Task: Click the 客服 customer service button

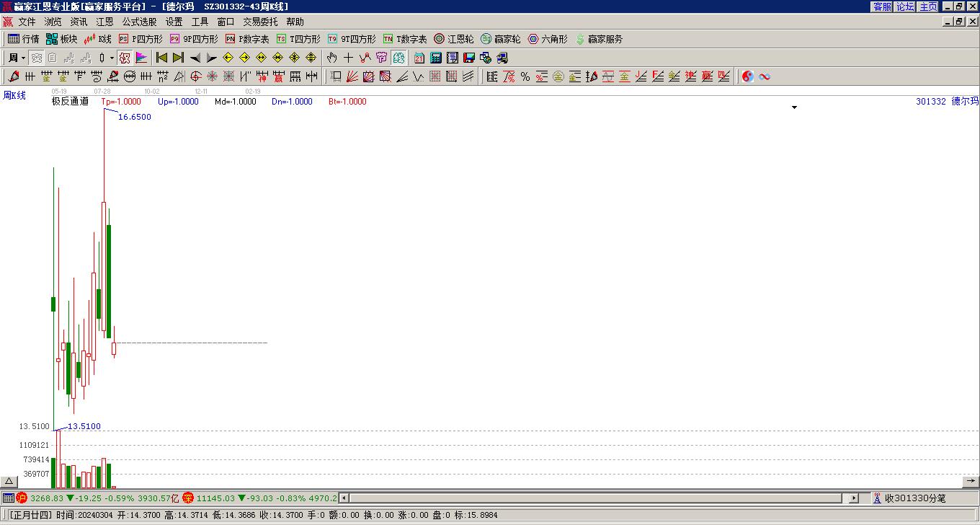Action: point(882,6)
